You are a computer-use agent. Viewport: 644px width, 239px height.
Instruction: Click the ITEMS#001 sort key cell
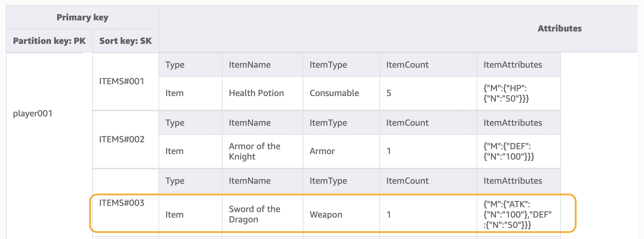(x=121, y=82)
